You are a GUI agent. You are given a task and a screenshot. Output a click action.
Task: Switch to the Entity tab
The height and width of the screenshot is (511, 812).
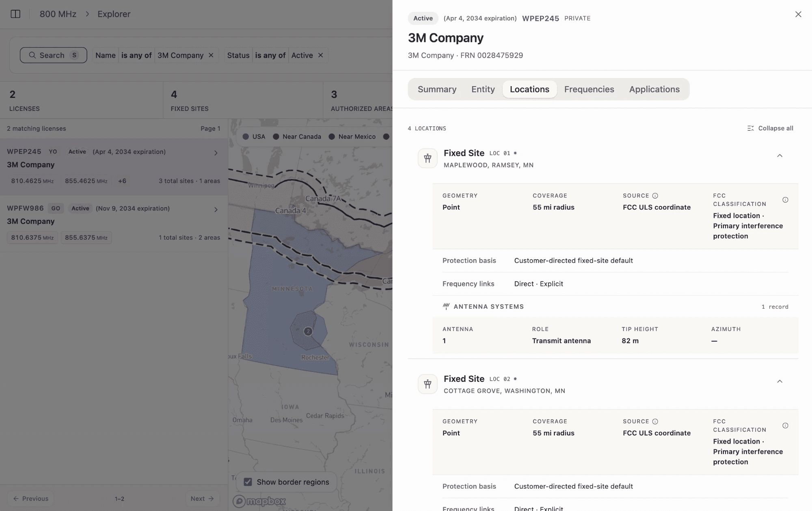(483, 89)
